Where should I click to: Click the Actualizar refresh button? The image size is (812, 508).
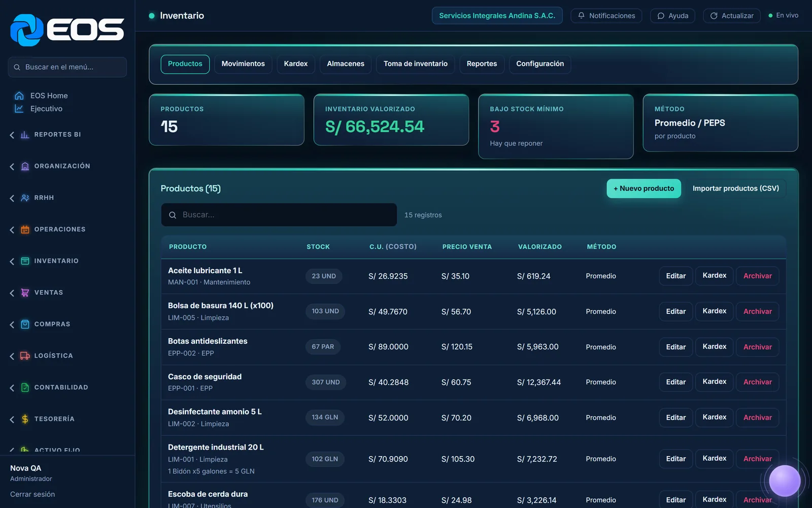732,16
